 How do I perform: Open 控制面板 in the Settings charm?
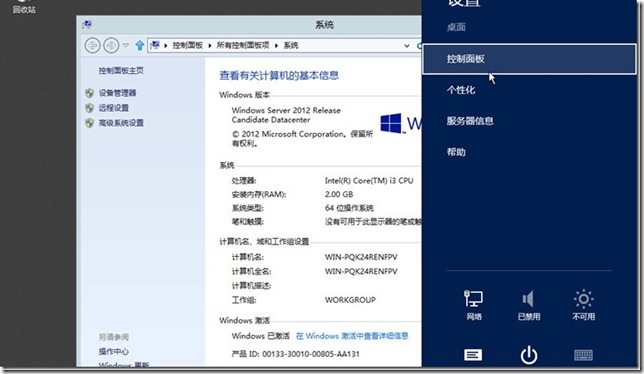(529, 59)
